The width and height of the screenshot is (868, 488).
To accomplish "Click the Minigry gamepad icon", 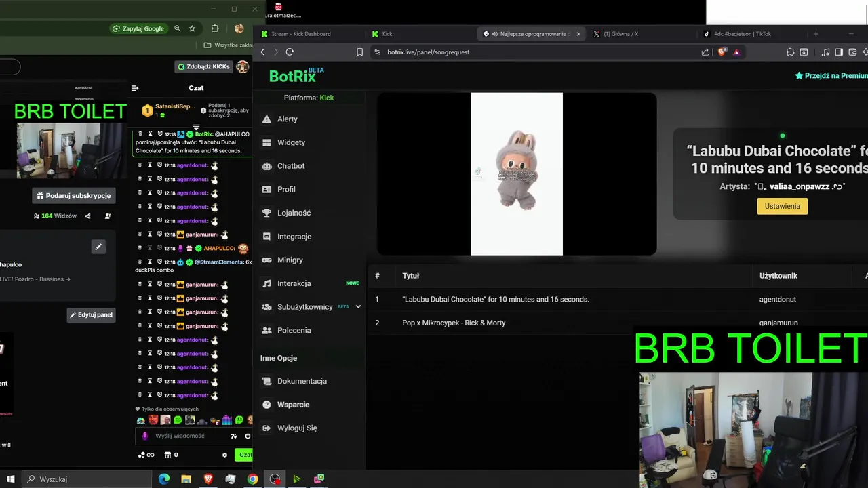I will (x=267, y=260).
